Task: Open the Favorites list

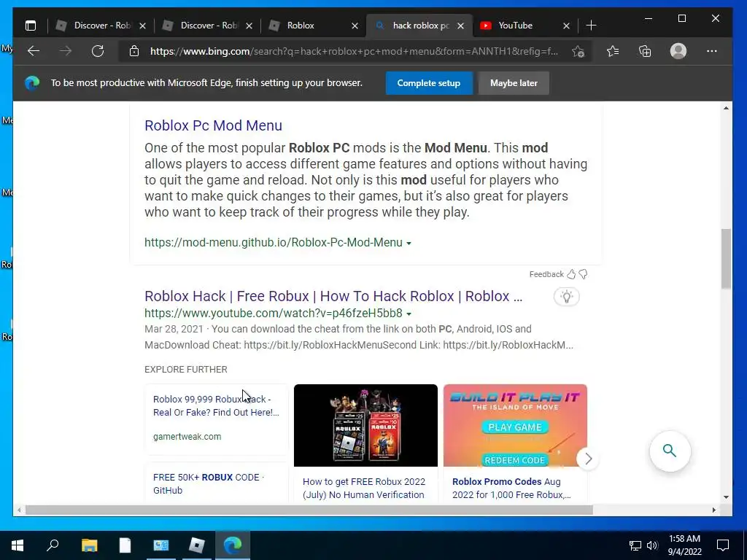Action: [613, 51]
